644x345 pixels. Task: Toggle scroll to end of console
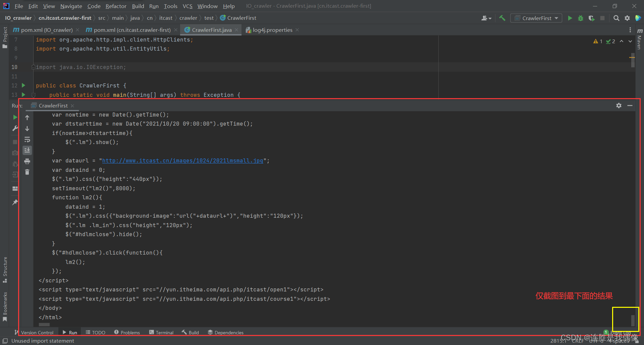pos(27,150)
